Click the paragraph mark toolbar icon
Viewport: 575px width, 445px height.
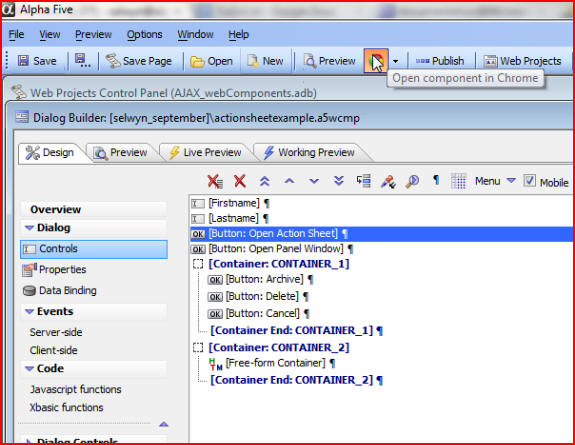[x=436, y=180]
